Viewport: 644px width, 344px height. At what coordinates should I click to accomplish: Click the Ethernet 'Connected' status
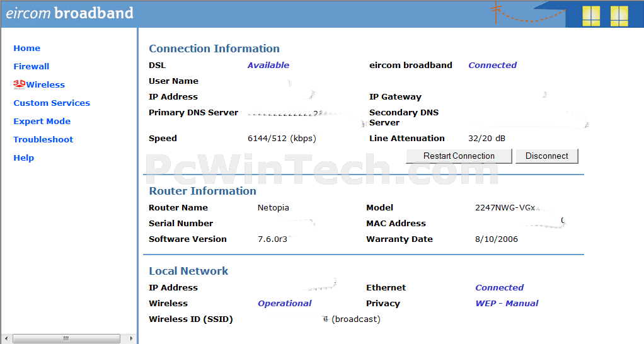tap(500, 288)
